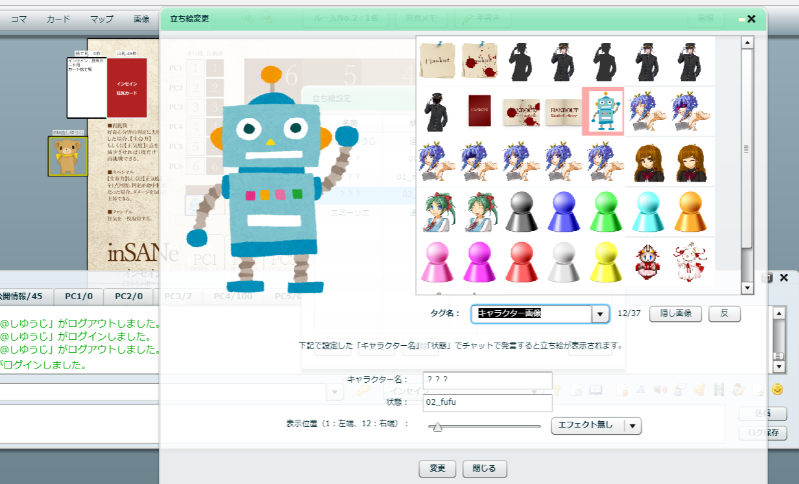Focus the 状態 input field containing 02_fufu
This screenshot has width=799, height=484.
pyautogui.click(x=488, y=402)
